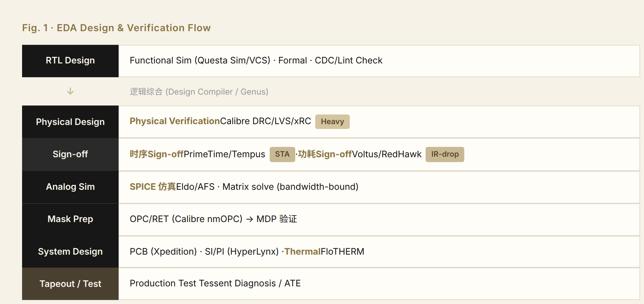
Task: Click the Analog Sim stage label
Action: (70, 187)
